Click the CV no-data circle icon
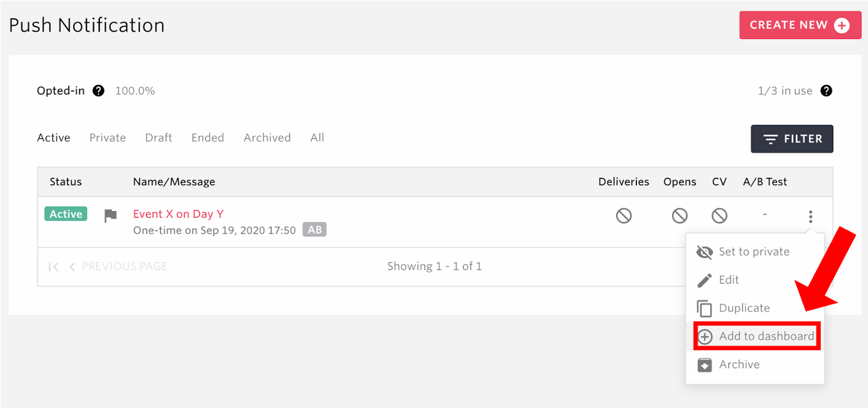This screenshot has height=408, width=868. 719,216
